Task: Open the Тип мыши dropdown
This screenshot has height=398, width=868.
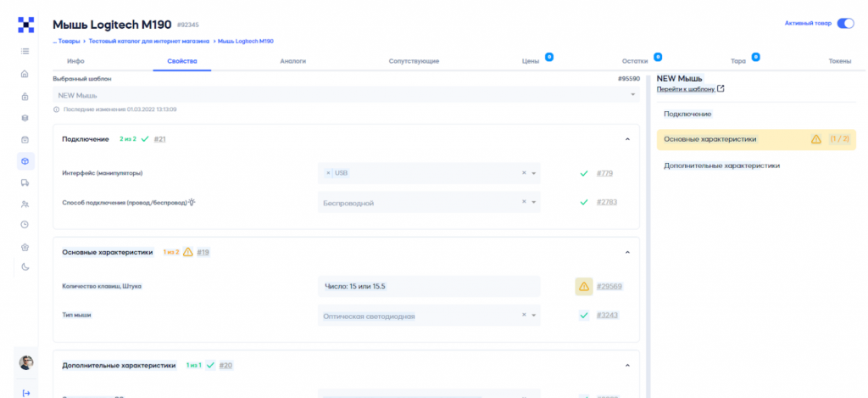Action: coord(534,316)
